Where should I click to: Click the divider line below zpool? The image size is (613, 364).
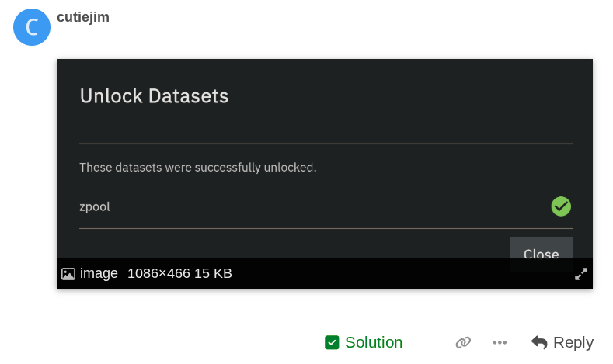326,228
